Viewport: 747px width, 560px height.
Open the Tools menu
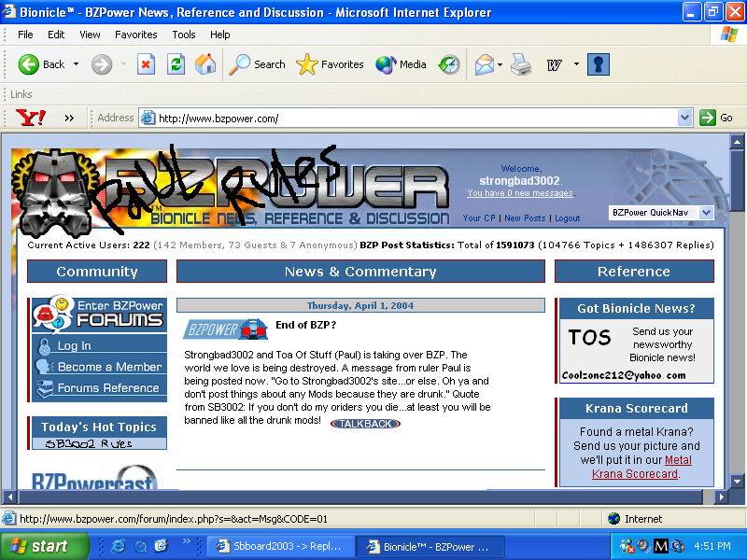coord(183,35)
